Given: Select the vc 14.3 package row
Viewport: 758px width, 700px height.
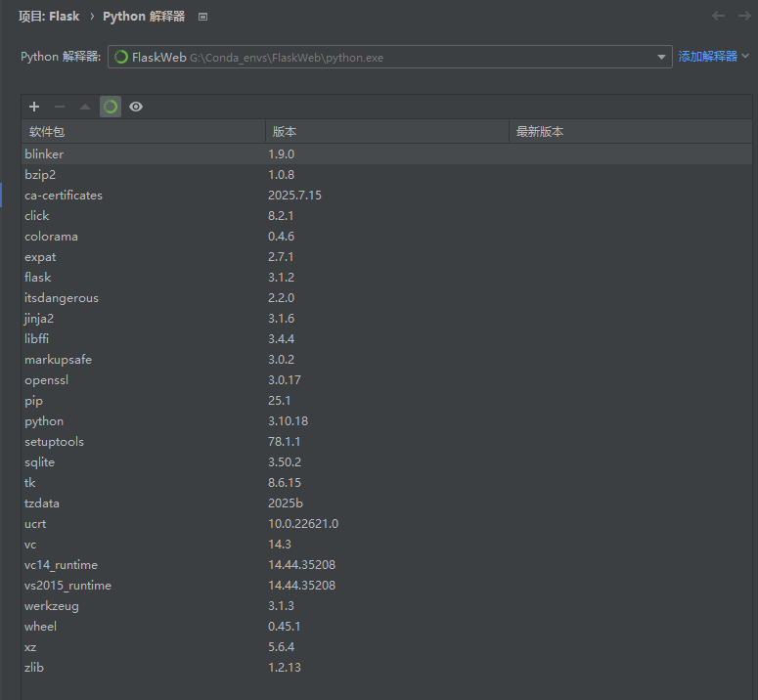Looking at the screenshot, I should point(386,544).
